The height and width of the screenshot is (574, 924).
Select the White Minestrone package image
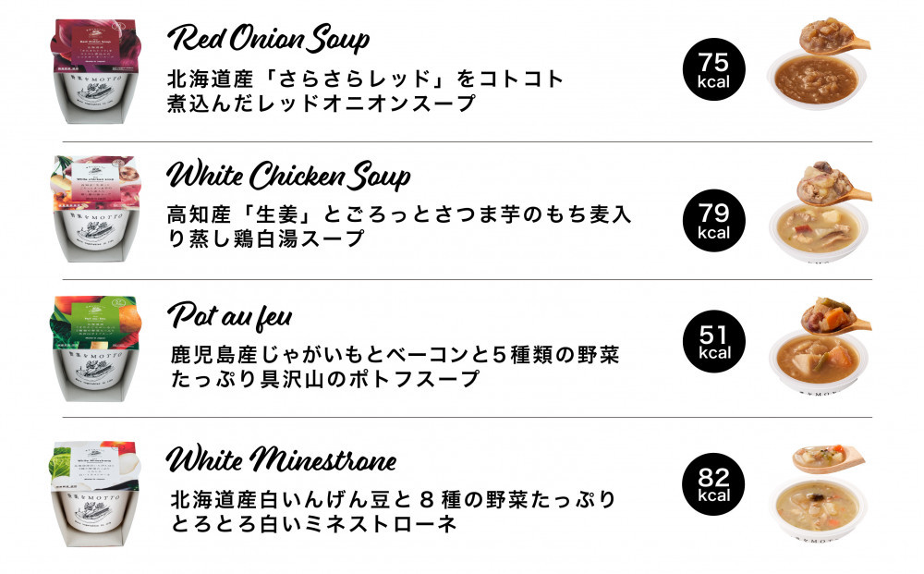click(96, 494)
